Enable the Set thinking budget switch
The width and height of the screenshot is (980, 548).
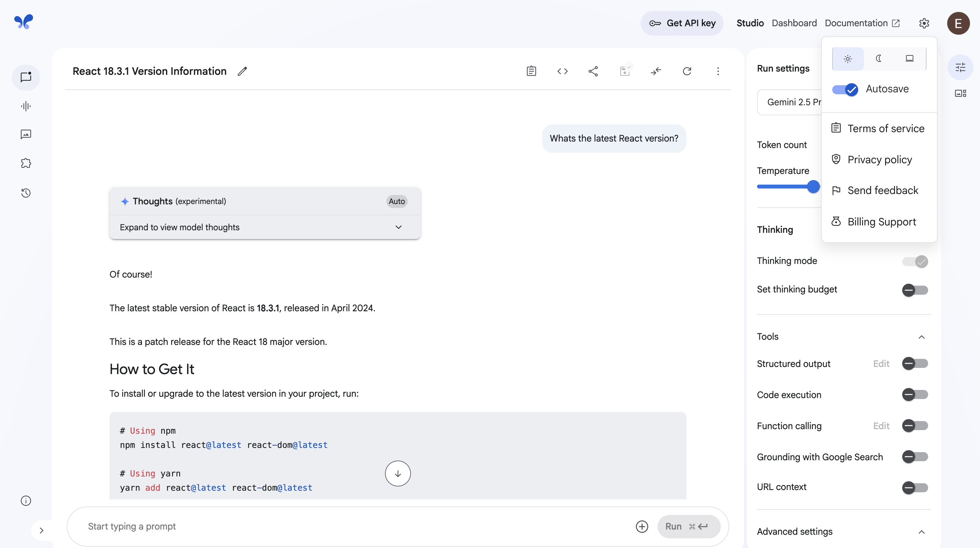tap(915, 290)
